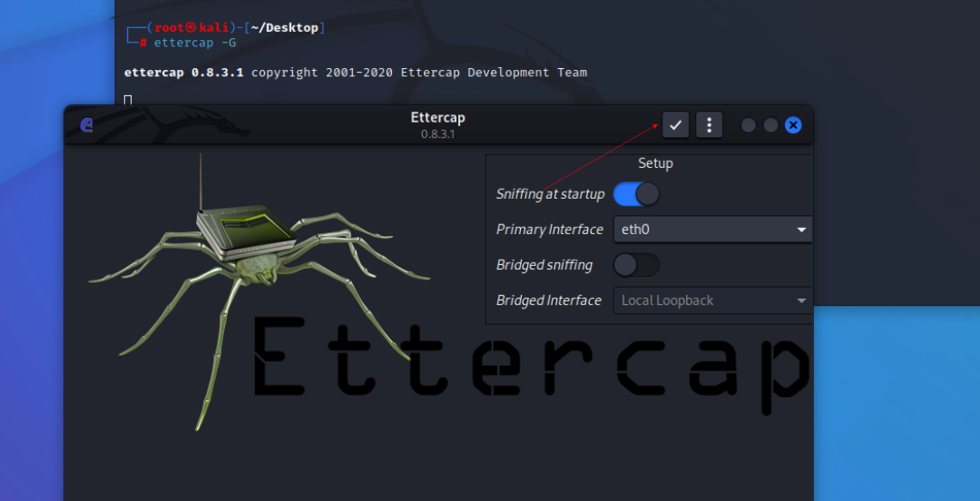Image resolution: width=980 pixels, height=501 pixels.
Task: Maximize the Ettercap window
Action: point(770,125)
